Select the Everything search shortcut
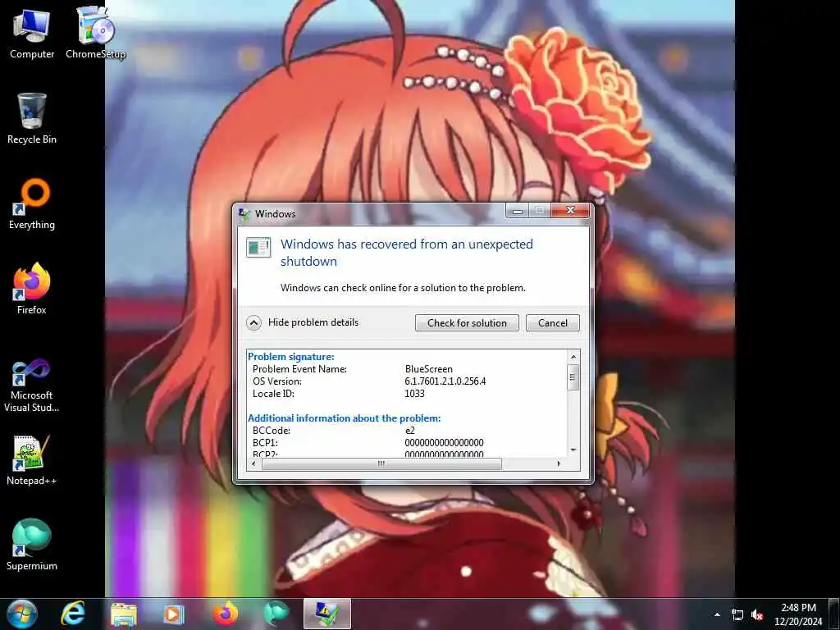Screen dimensions: 840x630 pyautogui.click(x=32, y=204)
